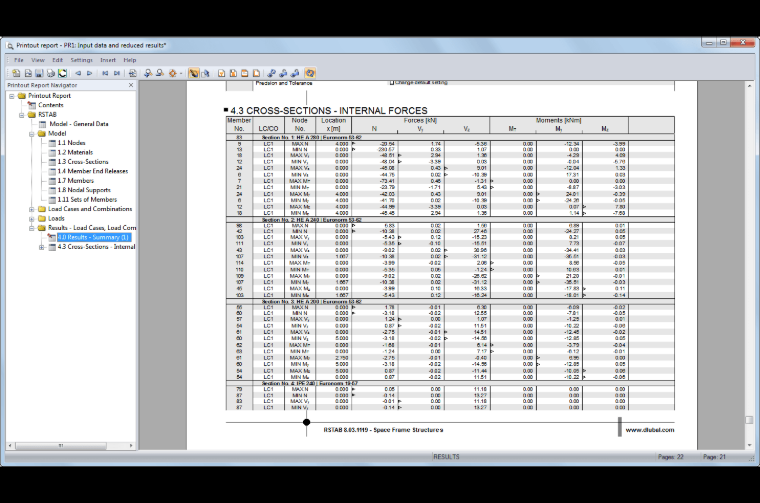Viewport: 760px width, 503px height.
Task: Select 1.7 Members in the navigator
Action: click(x=76, y=181)
